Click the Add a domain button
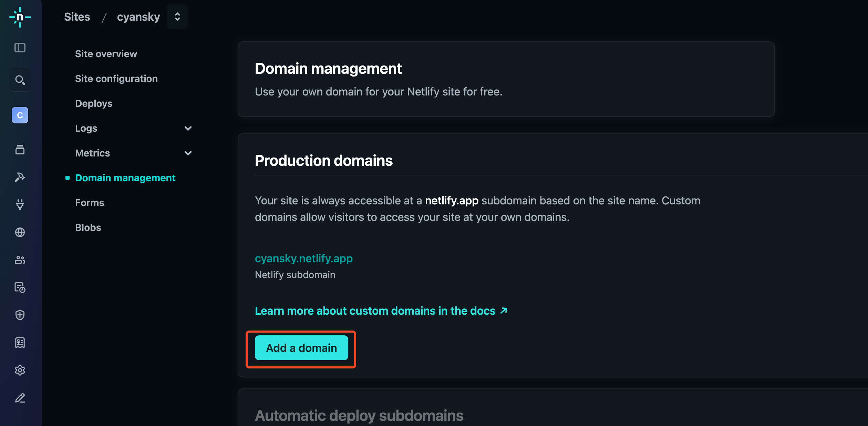The image size is (868, 426). (x=301, y=348)
